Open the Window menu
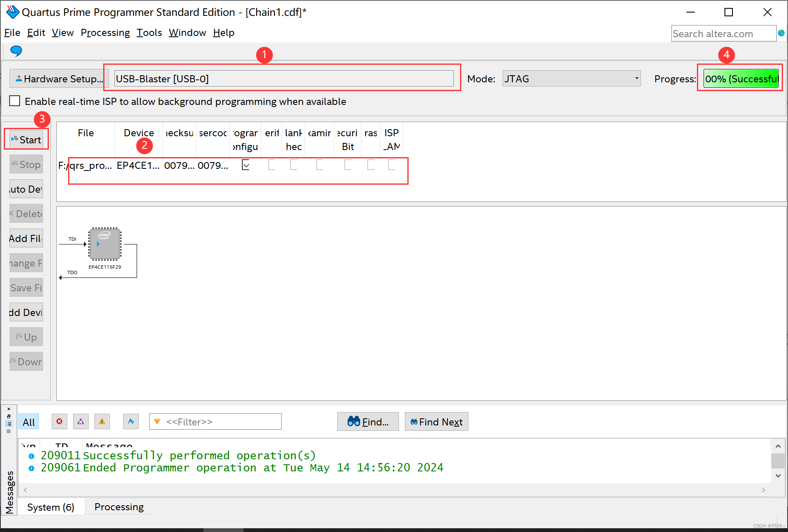788x532 pixels. click(x=187, y=33)
